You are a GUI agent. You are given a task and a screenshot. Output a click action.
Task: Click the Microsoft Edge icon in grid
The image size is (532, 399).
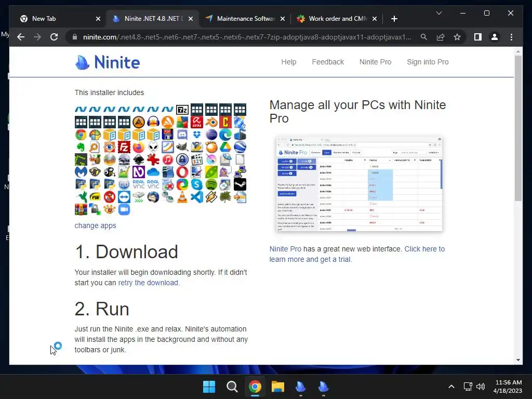(225, 135)
